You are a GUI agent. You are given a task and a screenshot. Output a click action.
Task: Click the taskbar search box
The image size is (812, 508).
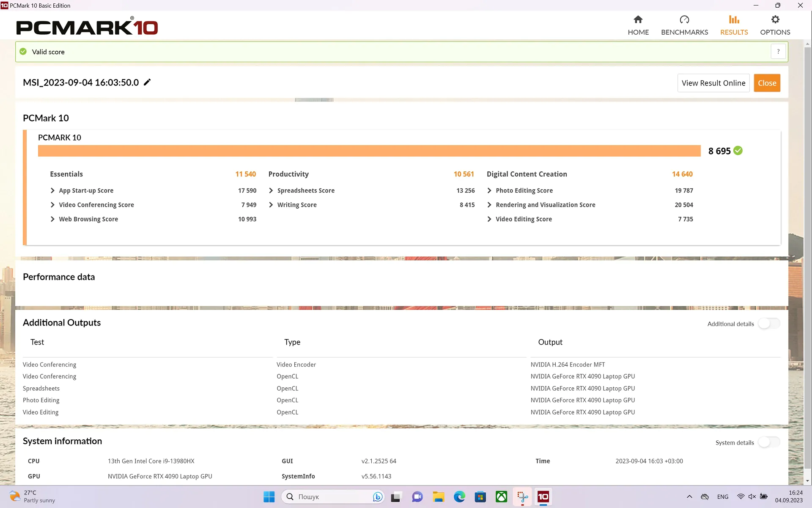(333, 497)
